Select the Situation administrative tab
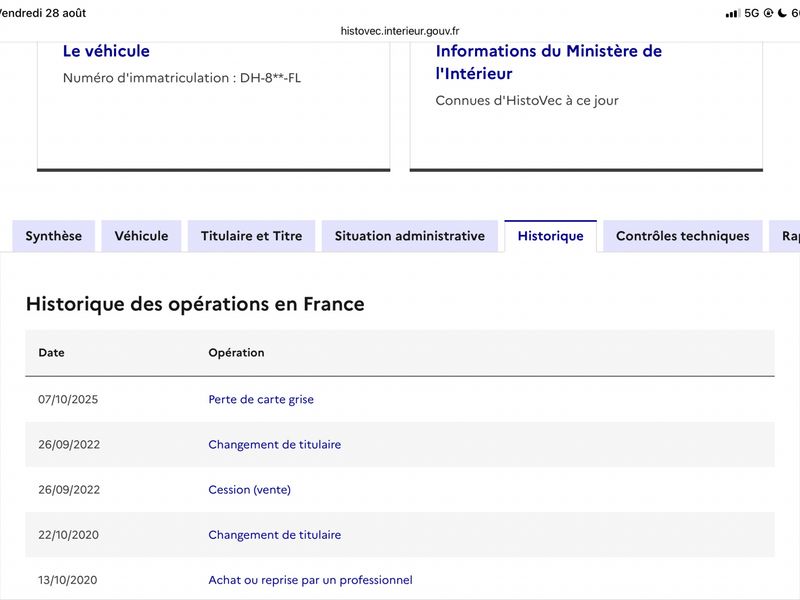 click(410, 236)
